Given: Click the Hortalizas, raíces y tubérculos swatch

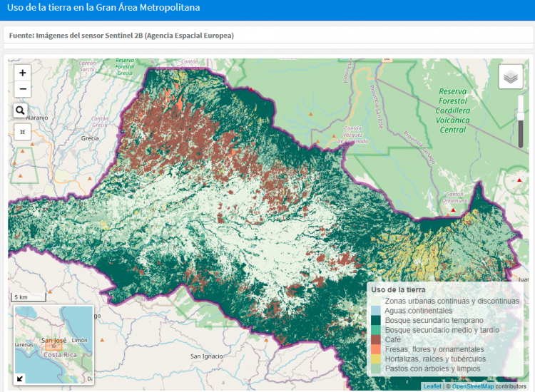Looking at the screenshot, I should click(x=376, y=359).
